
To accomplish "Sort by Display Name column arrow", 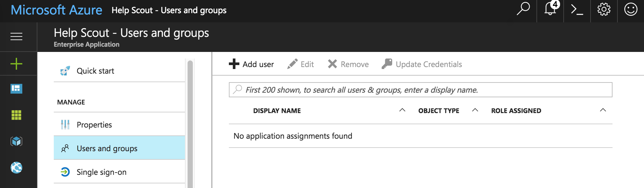I will pyautogui.click(x=402, y=110).
